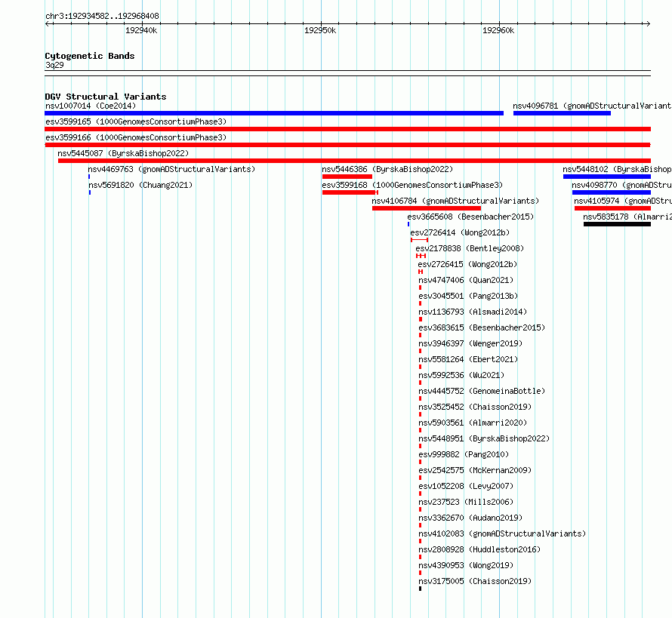Select esv2726415 (Wong2012b) label
This screenshot has width=672, height=618.
click(467, 264)
